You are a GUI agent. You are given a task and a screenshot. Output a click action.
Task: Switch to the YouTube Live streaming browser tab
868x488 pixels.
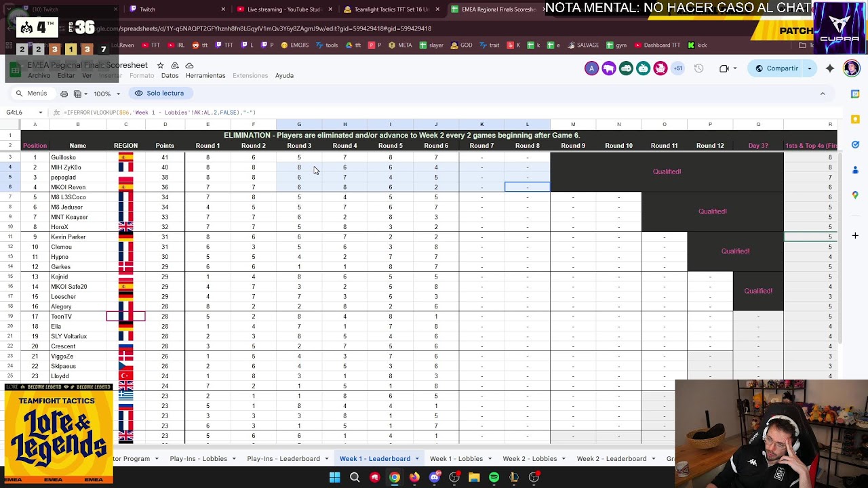point(285,9)
